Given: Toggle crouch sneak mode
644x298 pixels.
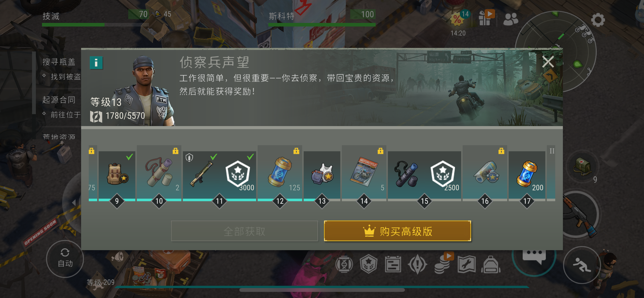Looking at the screenshot, I should 582,265.
